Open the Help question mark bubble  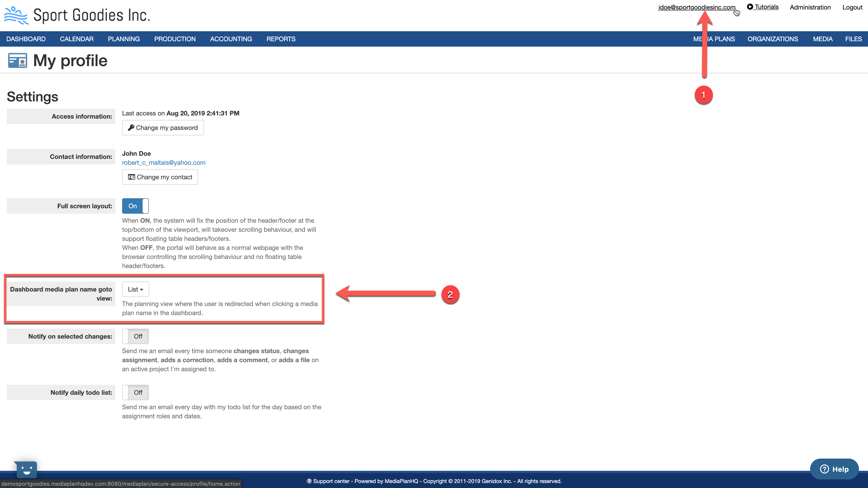click(x=834, y=469)
